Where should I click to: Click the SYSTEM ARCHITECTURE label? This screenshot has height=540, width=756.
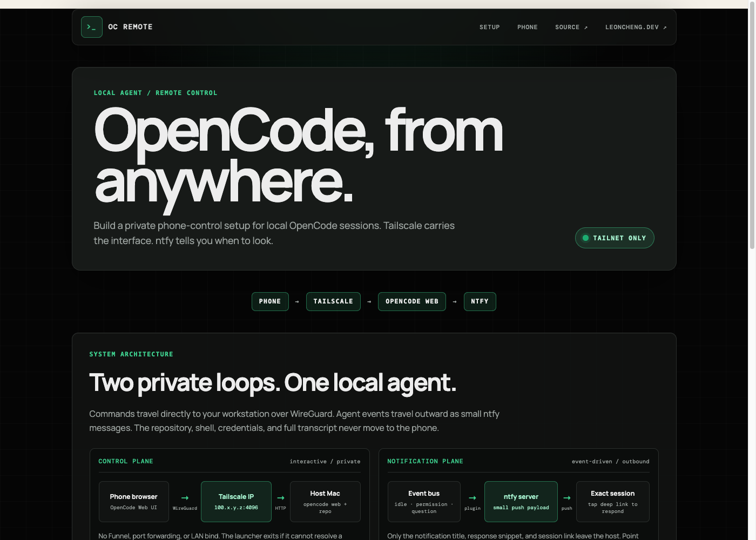pyautogui.click(x=131, y=354)
